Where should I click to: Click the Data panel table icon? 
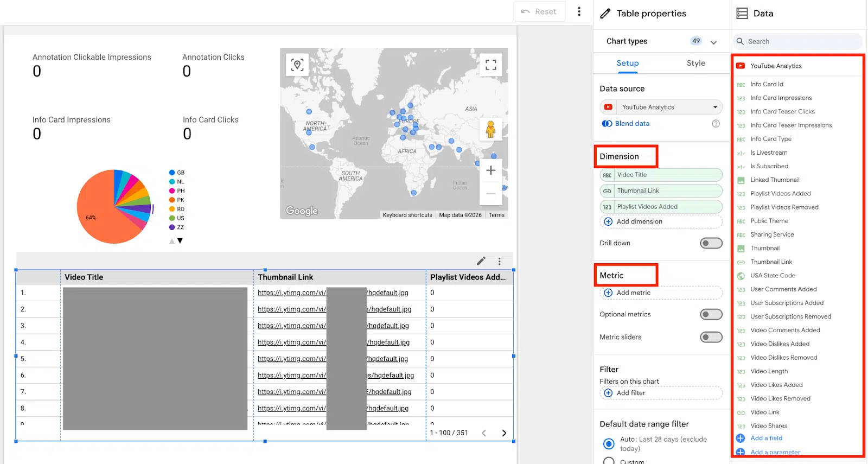(742, 14)
